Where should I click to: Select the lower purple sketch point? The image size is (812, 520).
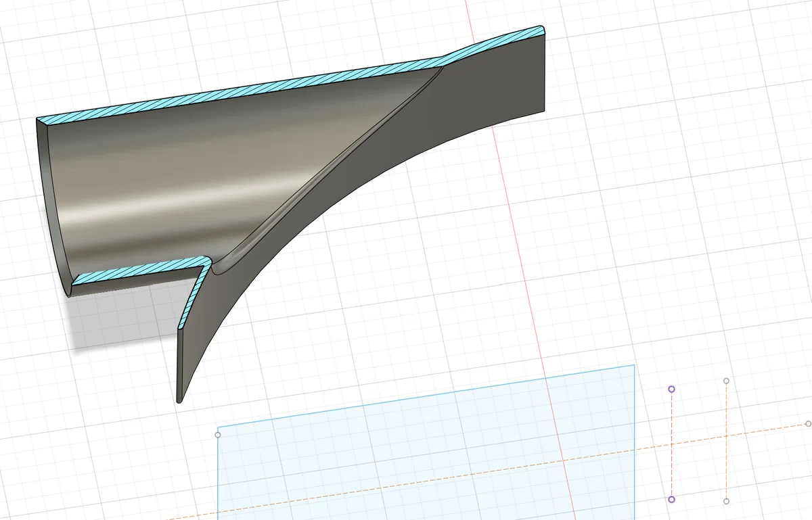671,500
